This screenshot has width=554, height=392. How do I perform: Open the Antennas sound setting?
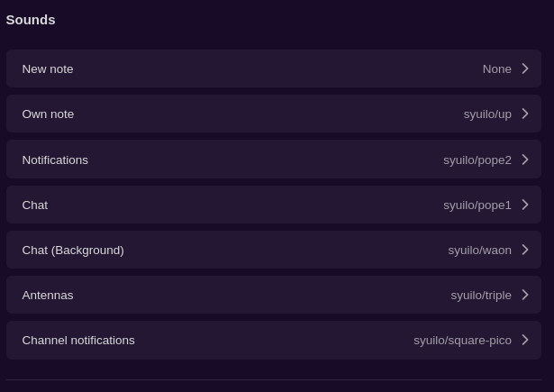coord(274,295)
